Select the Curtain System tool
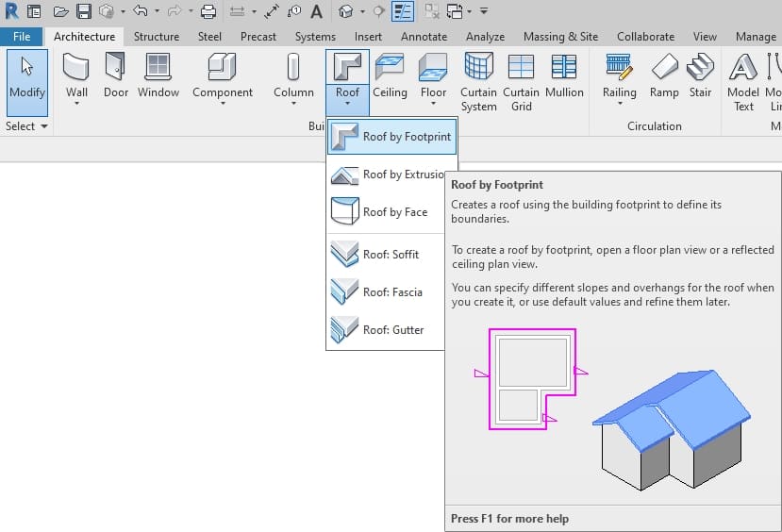 479,82
